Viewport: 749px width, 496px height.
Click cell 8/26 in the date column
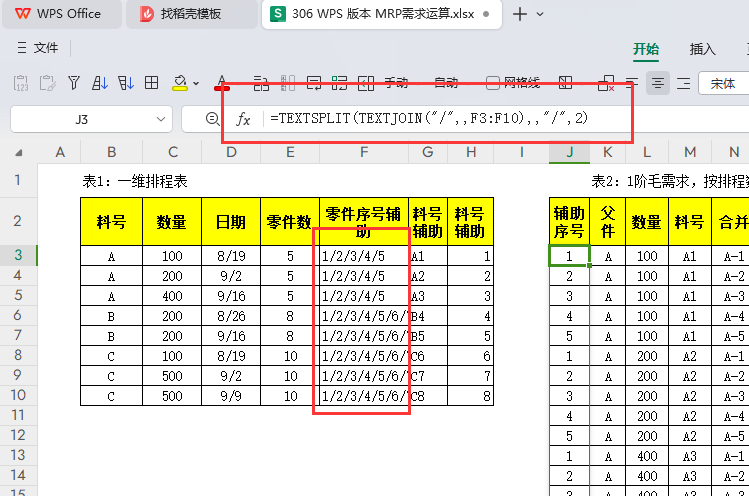(x=231, y=316)
